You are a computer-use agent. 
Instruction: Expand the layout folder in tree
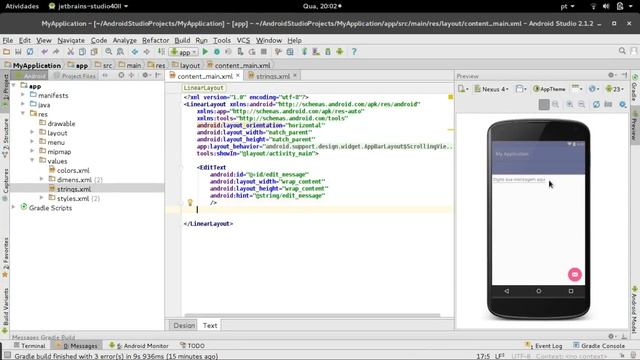click(x=32, y=133)
